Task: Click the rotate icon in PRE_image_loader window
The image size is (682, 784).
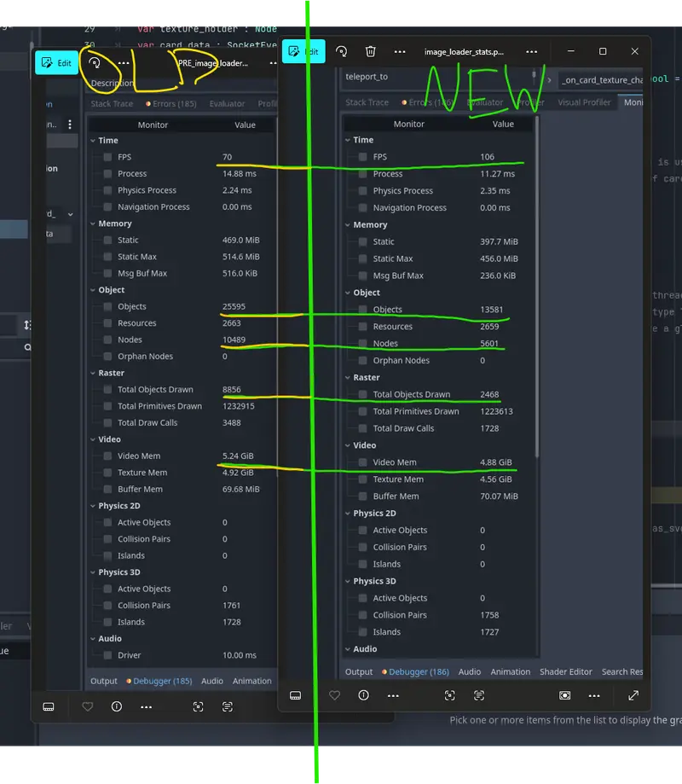Action: pos(95,62)
